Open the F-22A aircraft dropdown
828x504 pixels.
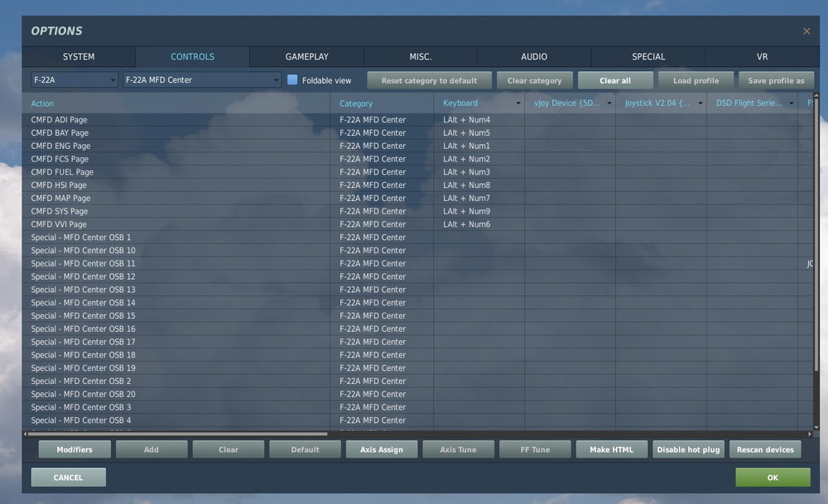tap(74, 79)
